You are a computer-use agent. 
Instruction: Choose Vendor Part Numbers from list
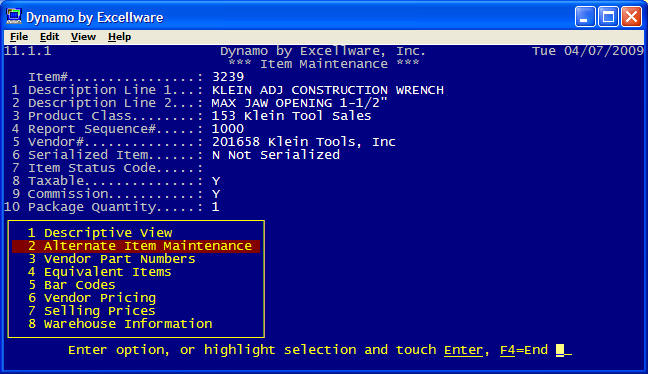[112, 259]
